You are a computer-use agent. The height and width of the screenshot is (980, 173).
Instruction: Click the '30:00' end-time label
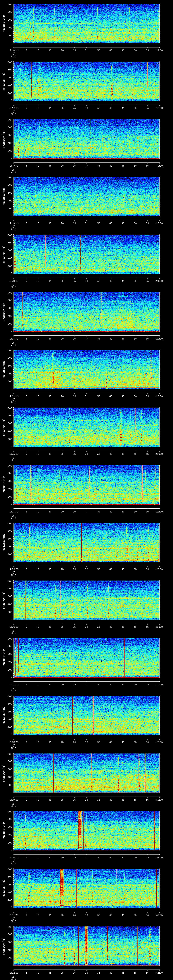(x=159, y=800)
